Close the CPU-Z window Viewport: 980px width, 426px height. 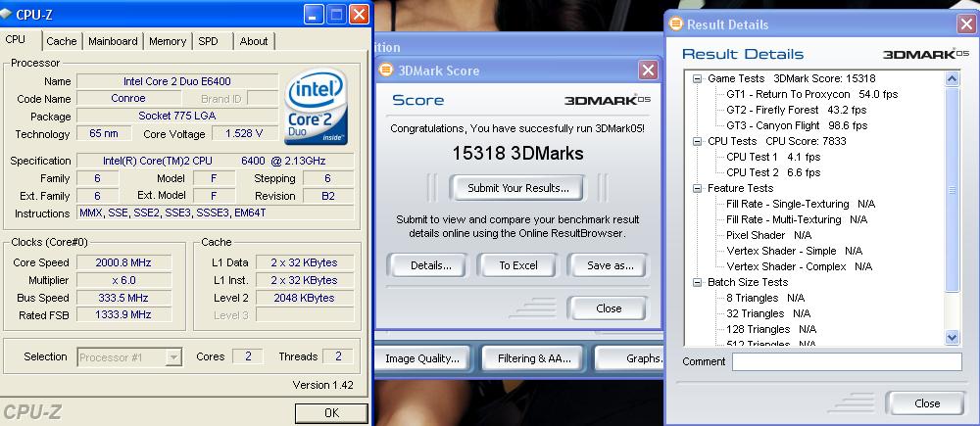tap(359, 14)
